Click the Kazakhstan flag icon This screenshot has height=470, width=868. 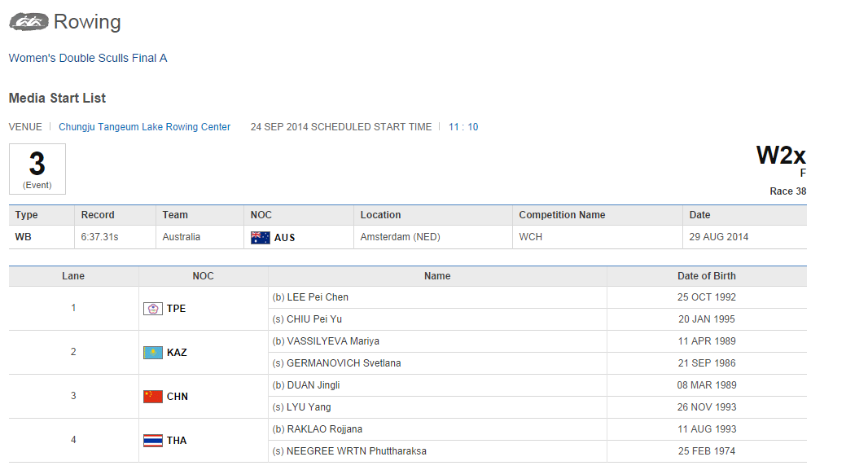(x=152, y=353)
